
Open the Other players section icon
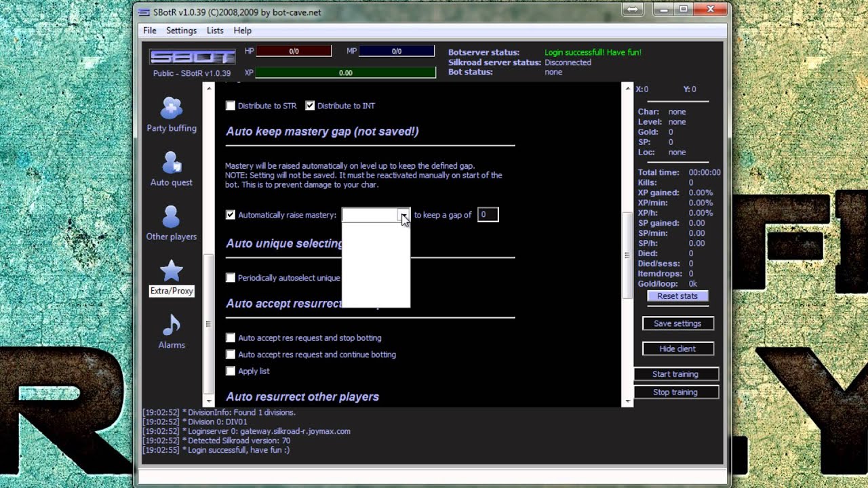click(x=172, y=217)
